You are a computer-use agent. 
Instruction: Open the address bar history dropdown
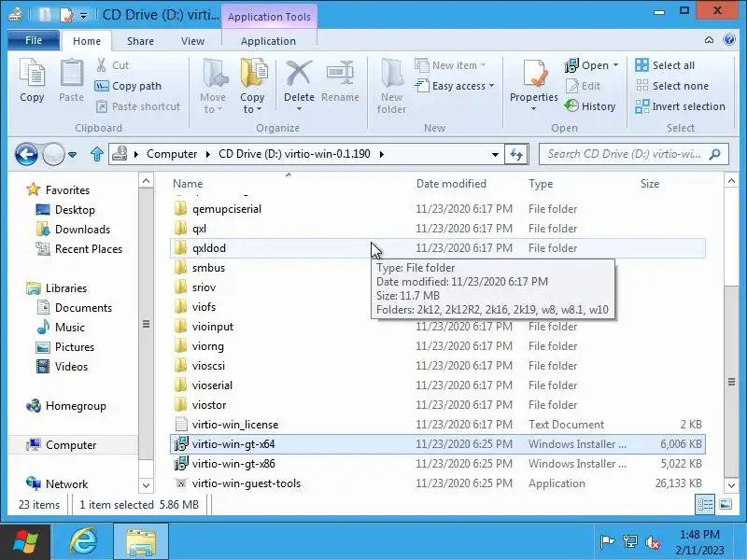point(495,154)
